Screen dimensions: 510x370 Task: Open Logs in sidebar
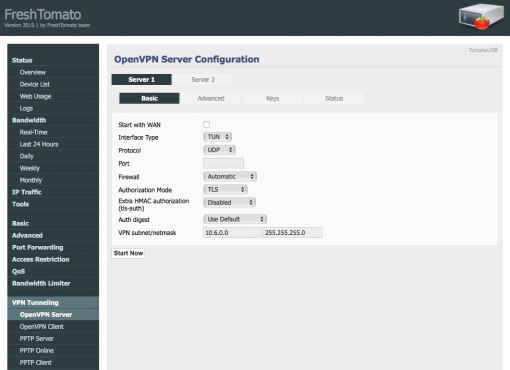[x=53, y=108]
